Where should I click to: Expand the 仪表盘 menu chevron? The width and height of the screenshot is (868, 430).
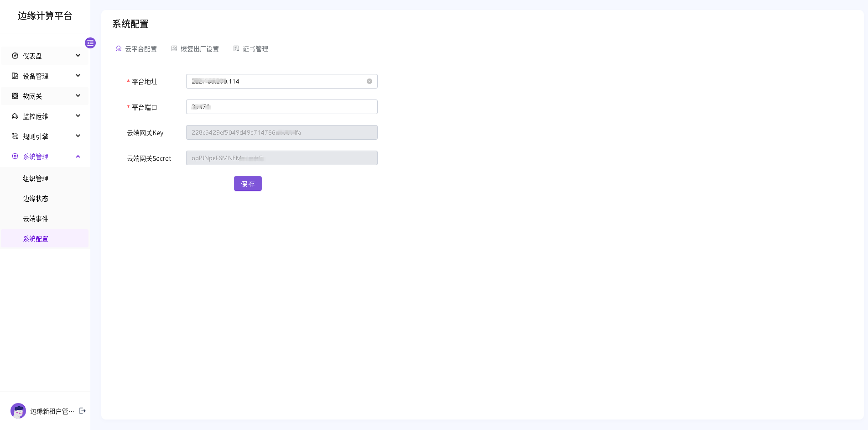[78, 56]
